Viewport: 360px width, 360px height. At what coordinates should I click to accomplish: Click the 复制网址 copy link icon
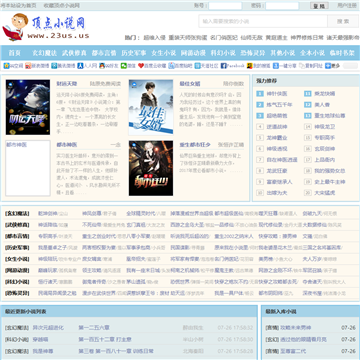[302, 66]
